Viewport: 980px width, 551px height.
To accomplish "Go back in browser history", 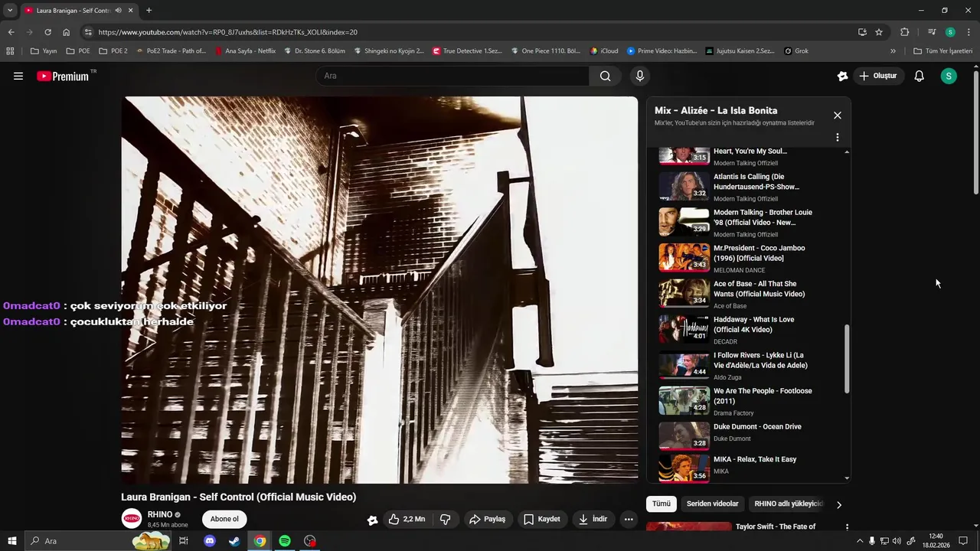I will click(x=11, y=32).
